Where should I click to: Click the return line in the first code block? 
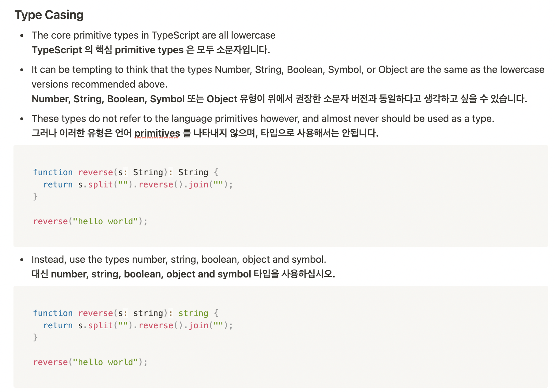(138, 185)
